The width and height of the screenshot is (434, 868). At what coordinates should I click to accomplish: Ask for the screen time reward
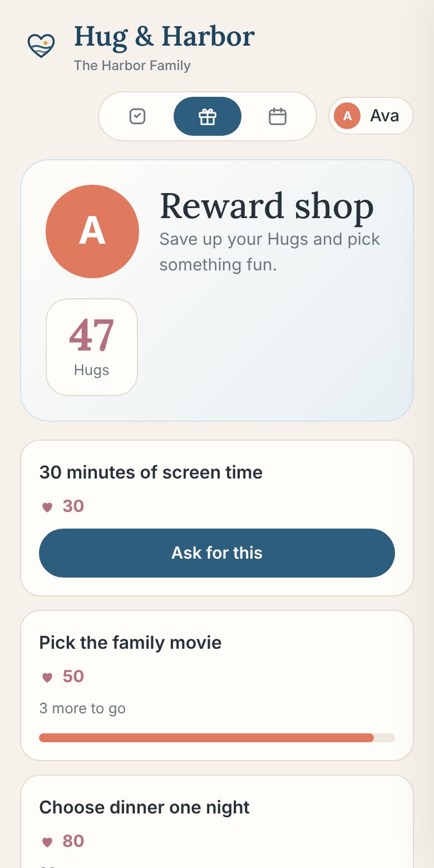click(x=217, y=553)
